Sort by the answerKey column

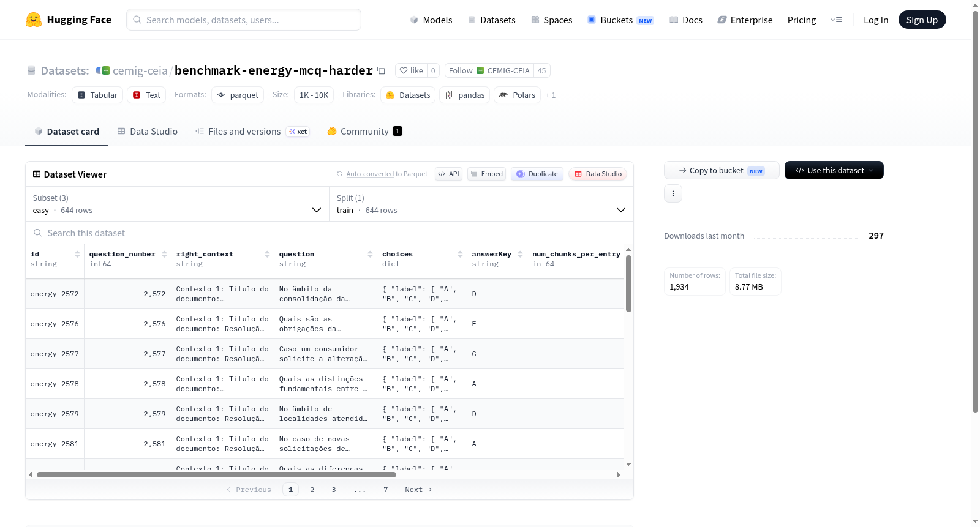(x=520, y=254)
